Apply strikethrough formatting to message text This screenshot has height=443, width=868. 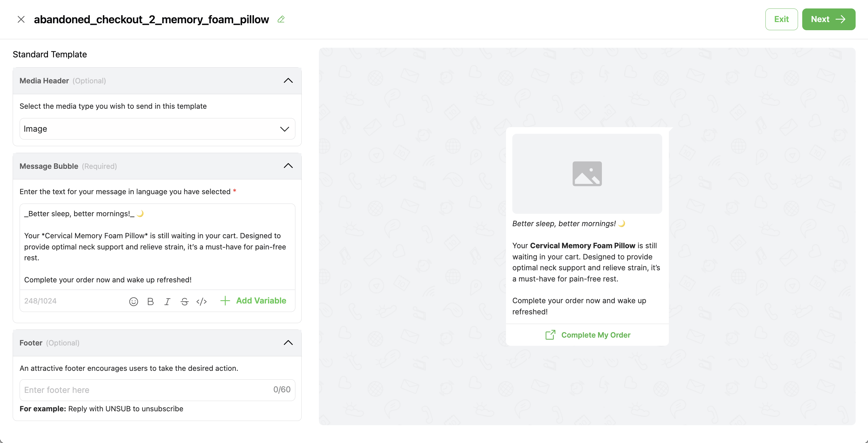tap(184, 301)
